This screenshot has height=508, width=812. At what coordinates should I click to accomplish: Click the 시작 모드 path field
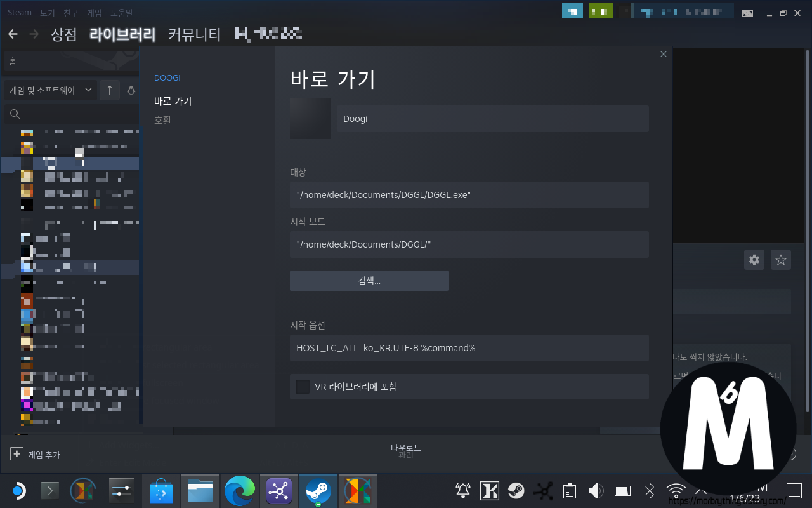tap(469, 244)
